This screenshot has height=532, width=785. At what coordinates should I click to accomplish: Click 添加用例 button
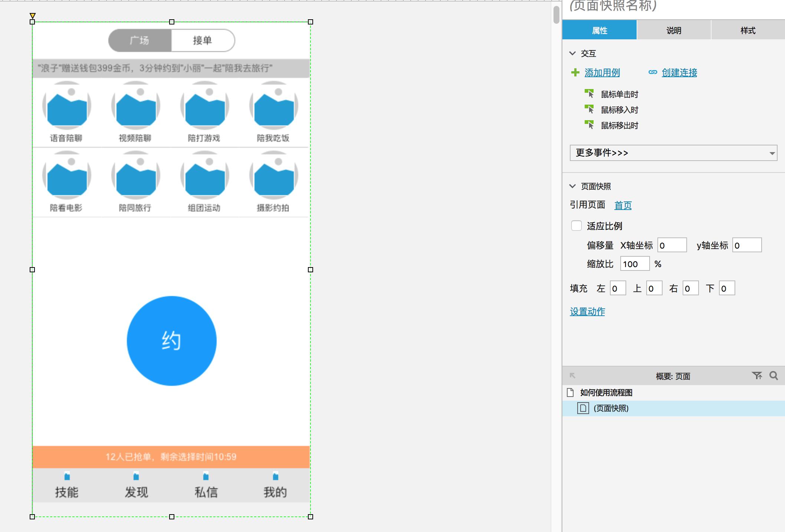pos(599,72)
